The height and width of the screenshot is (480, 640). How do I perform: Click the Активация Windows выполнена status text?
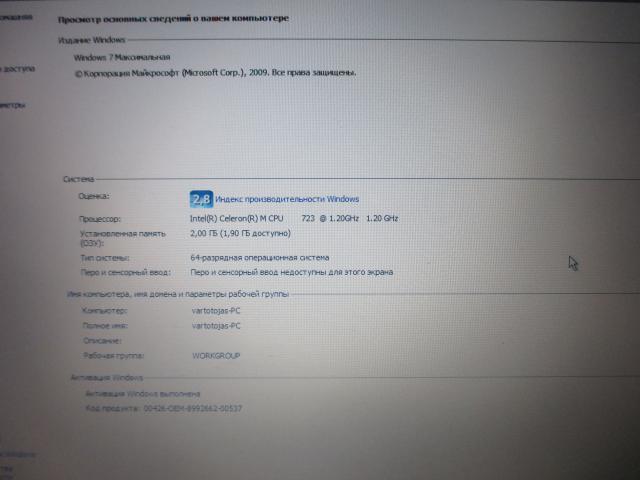[143, 394]
